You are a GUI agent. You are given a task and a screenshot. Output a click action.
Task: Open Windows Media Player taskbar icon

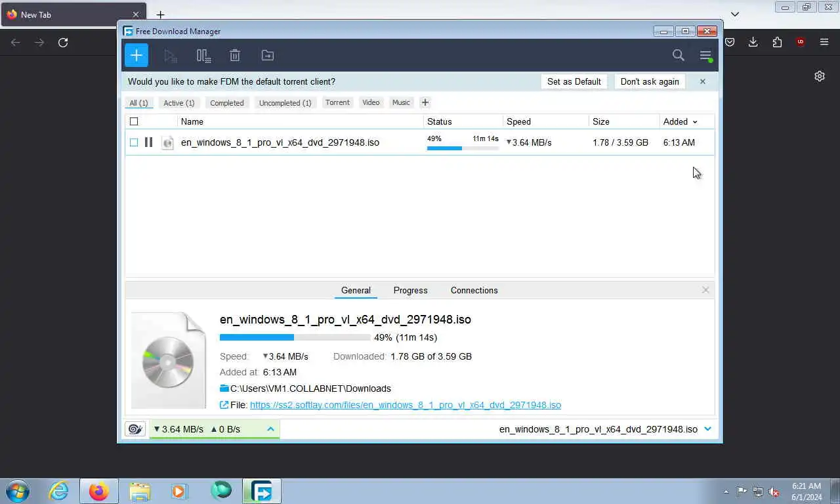180,491
